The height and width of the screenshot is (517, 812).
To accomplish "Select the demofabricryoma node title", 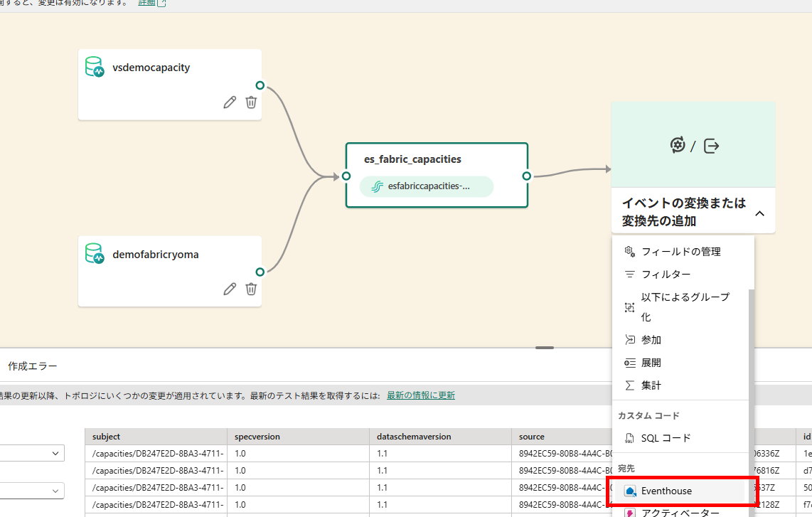I will [x=155, y=255].
